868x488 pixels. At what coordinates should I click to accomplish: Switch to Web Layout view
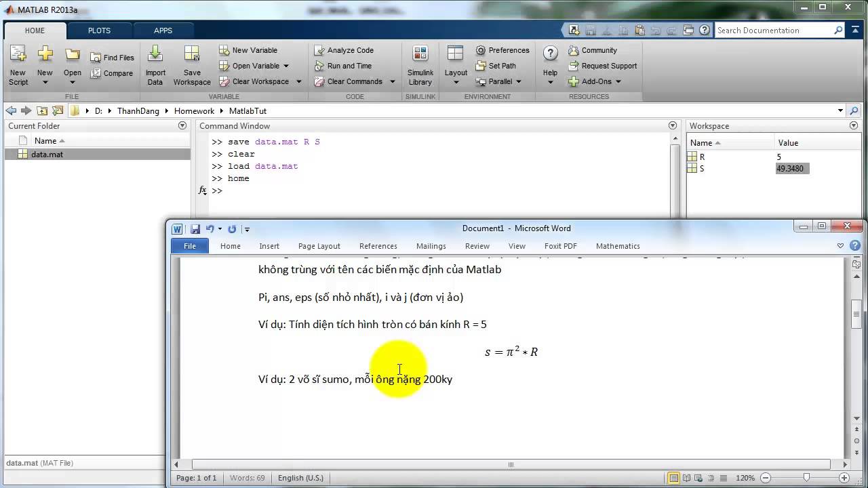pyautogui.click(x=698, y=478)
